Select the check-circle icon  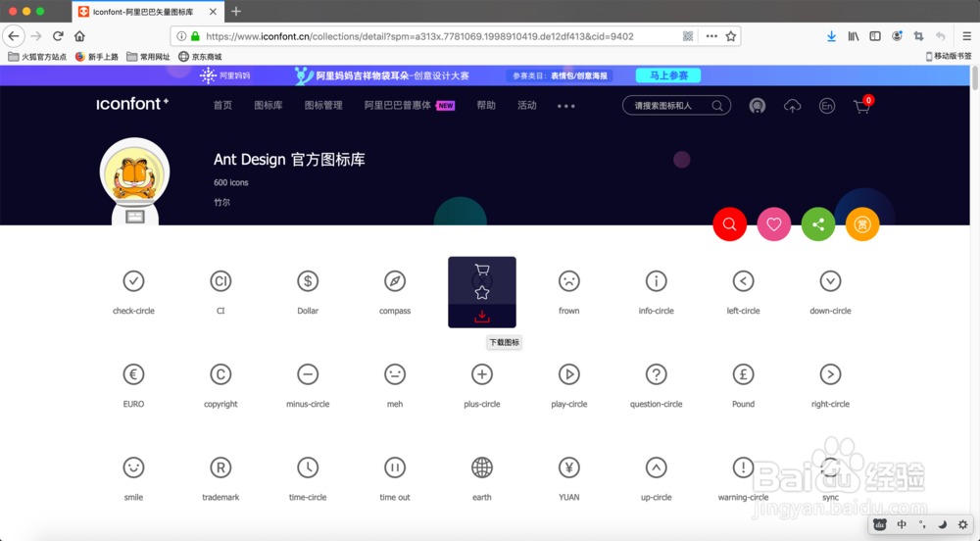[133, 281]
